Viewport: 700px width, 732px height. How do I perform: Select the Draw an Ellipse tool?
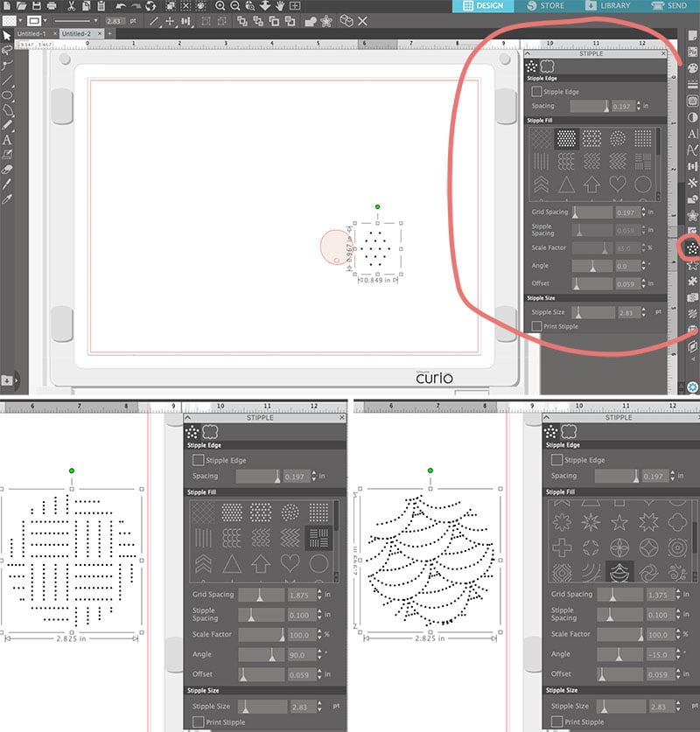6,94
